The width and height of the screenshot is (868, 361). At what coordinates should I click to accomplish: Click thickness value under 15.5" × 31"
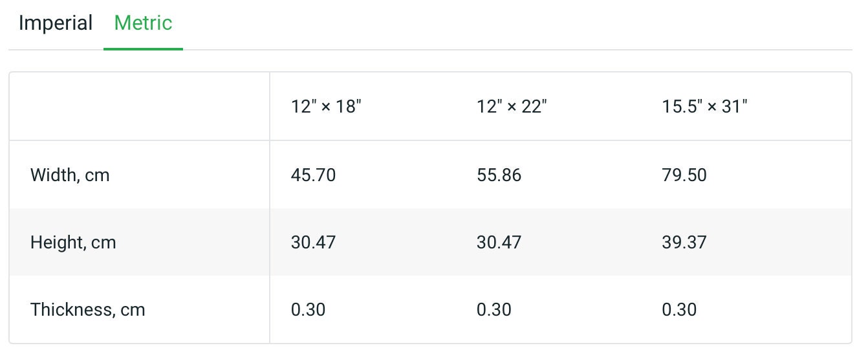(679, 310)
